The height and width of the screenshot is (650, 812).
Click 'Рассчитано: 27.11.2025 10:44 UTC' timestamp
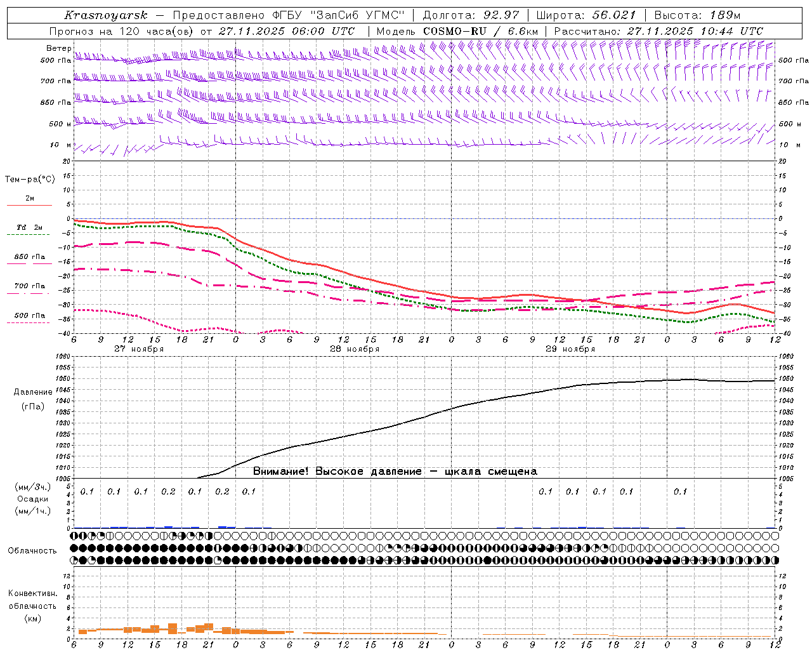pyautogui.click(x=658, y=31)
